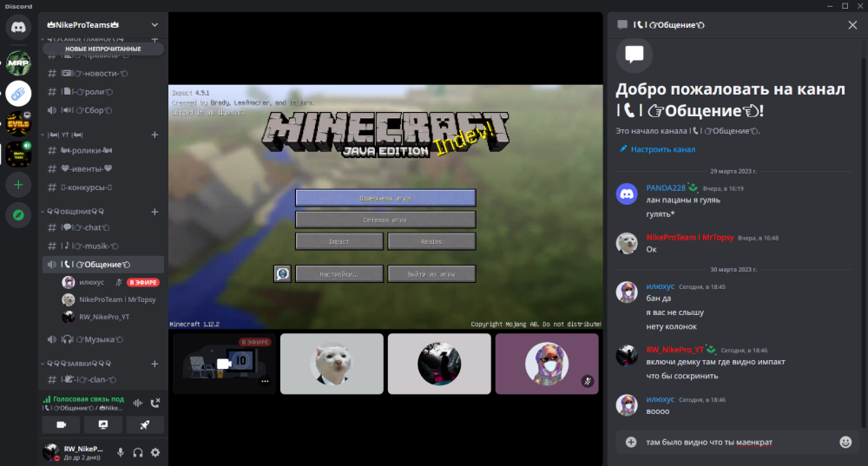Toggle noise suppression icon
868x466 pixels.
(x=138, y=403)
